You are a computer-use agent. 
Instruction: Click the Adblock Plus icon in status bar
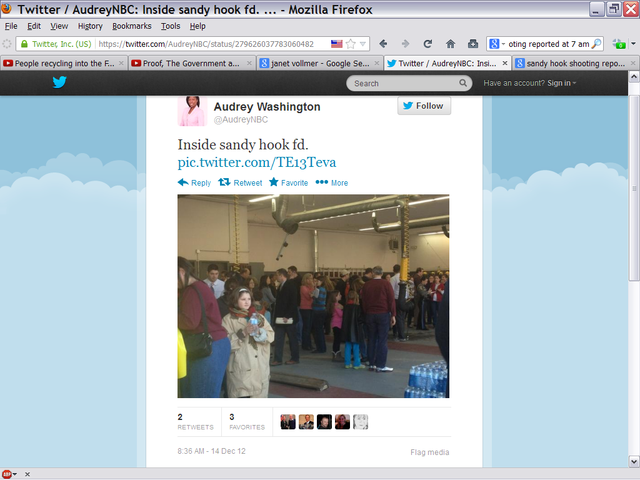point(6,474)
